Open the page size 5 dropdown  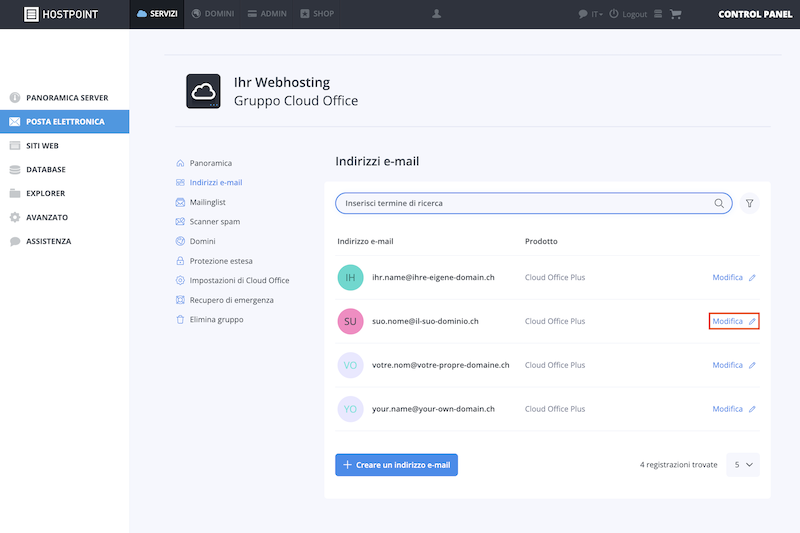click(743, 465)
